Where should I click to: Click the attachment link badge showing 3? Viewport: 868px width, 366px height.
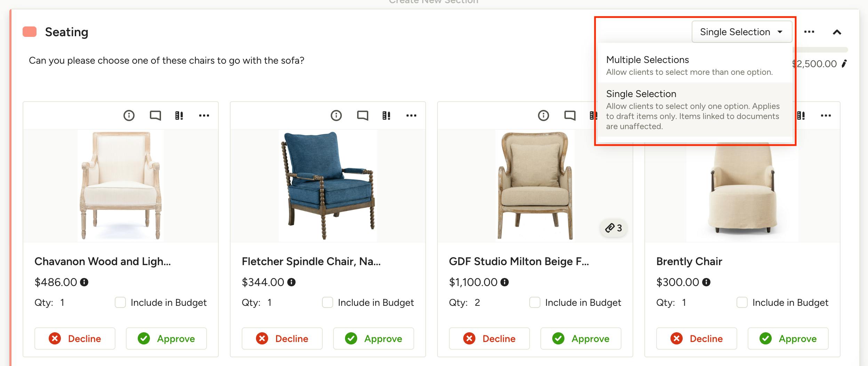tap(614, 228)
